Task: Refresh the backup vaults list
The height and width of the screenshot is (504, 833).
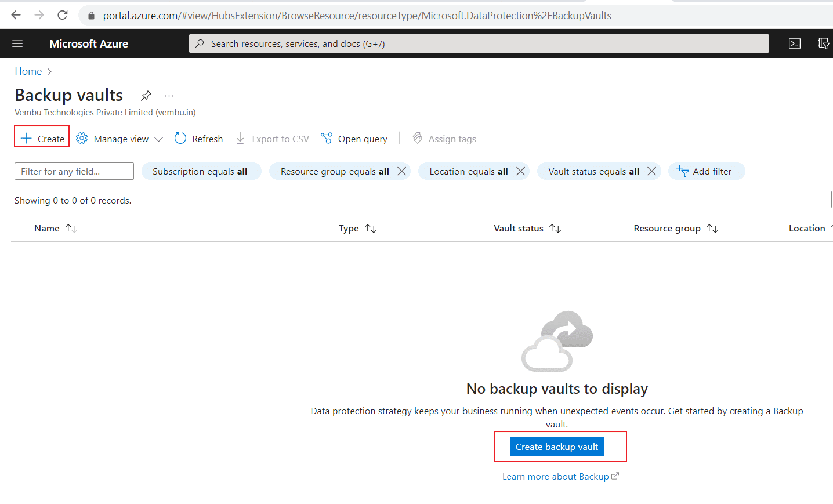Action: click(198, 139)
